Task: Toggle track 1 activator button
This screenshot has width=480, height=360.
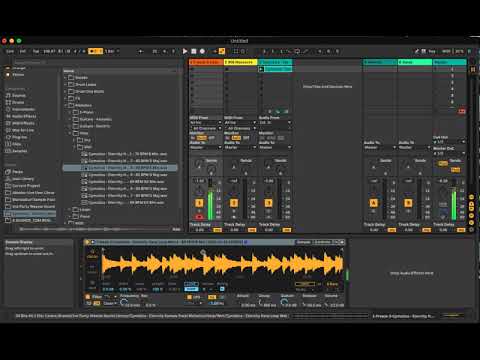Action: [x=199, y=203]
